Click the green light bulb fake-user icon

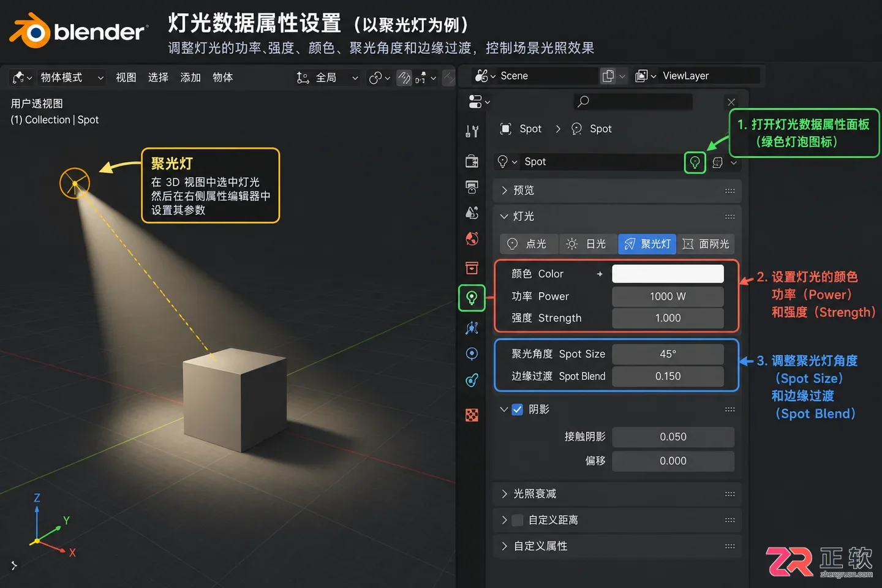click(695, 162)
